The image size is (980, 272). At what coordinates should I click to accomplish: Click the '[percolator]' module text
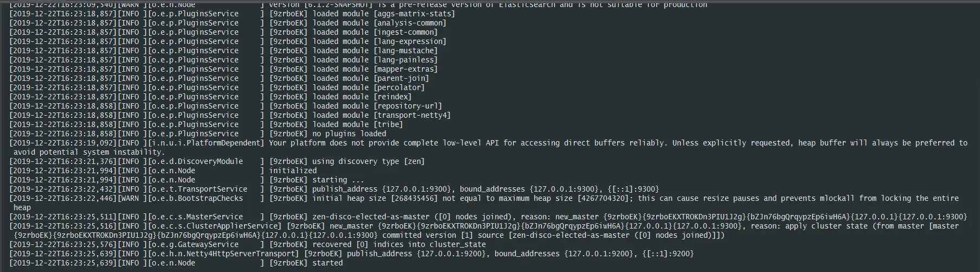[399, 88]
